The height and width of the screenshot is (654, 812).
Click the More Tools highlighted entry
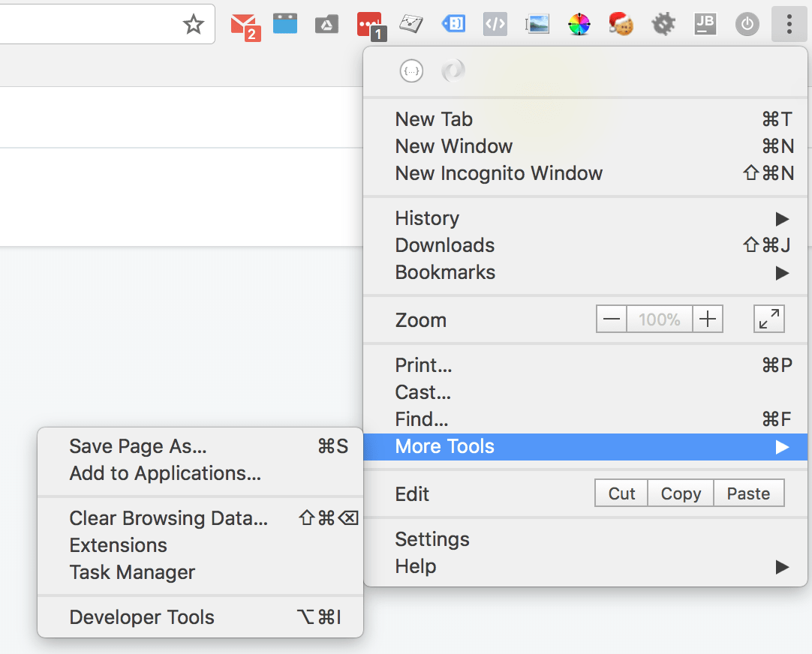tap(585, 446)
